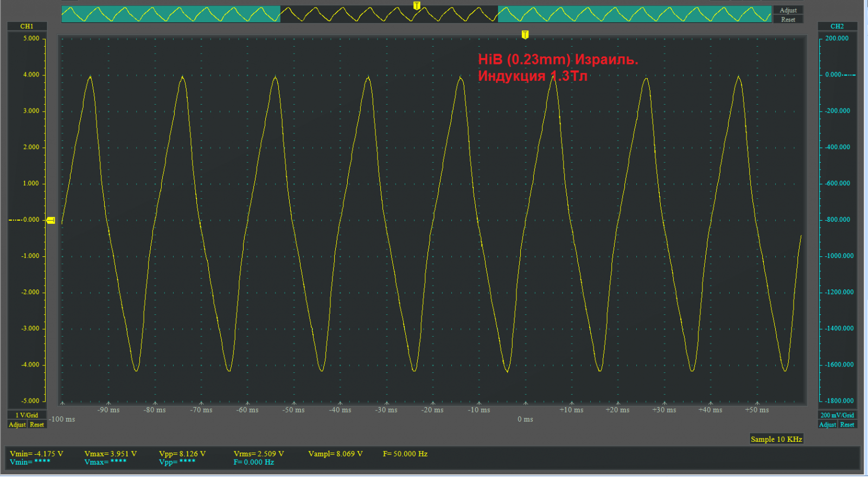Click the -5.000 label on the CH1 axis
The image size is (868, 477).
[30, 401]
